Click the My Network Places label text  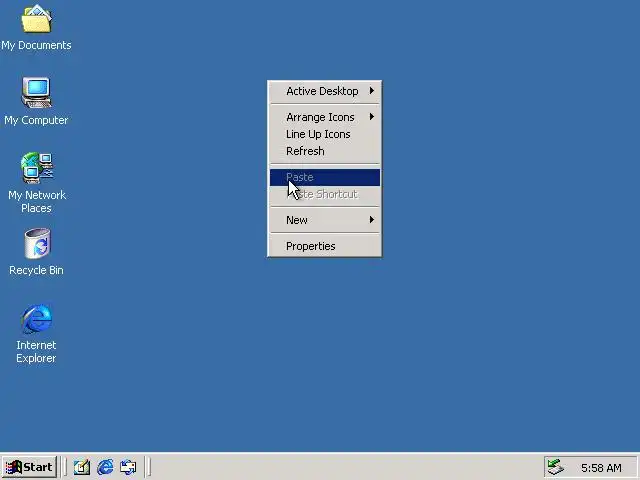coord(37,202)
